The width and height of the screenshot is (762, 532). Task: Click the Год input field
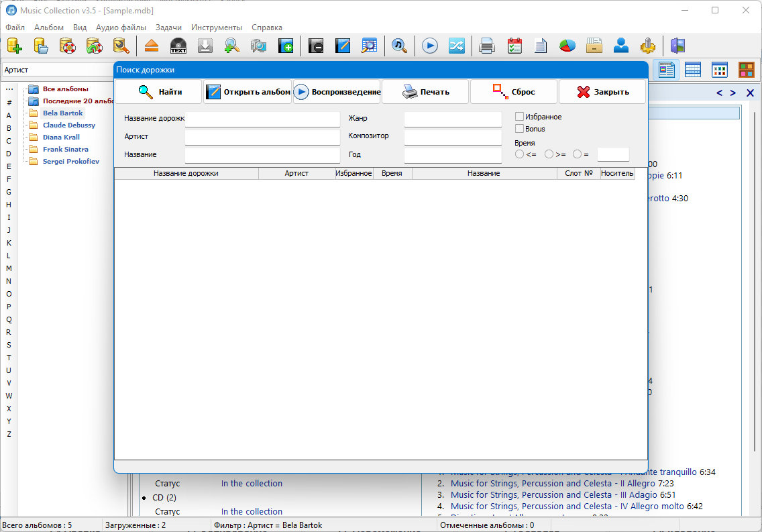453,155
